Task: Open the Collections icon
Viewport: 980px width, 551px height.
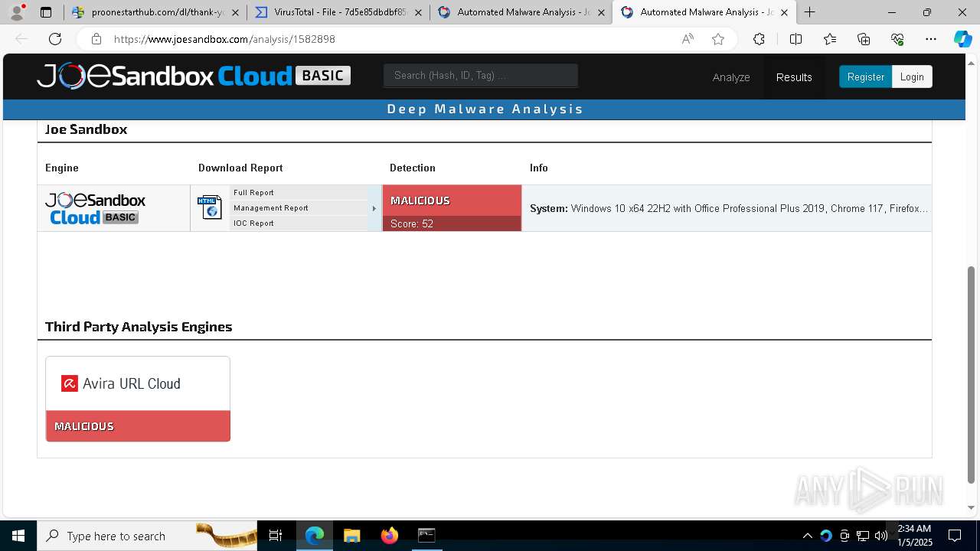Action: click(864, 39)
